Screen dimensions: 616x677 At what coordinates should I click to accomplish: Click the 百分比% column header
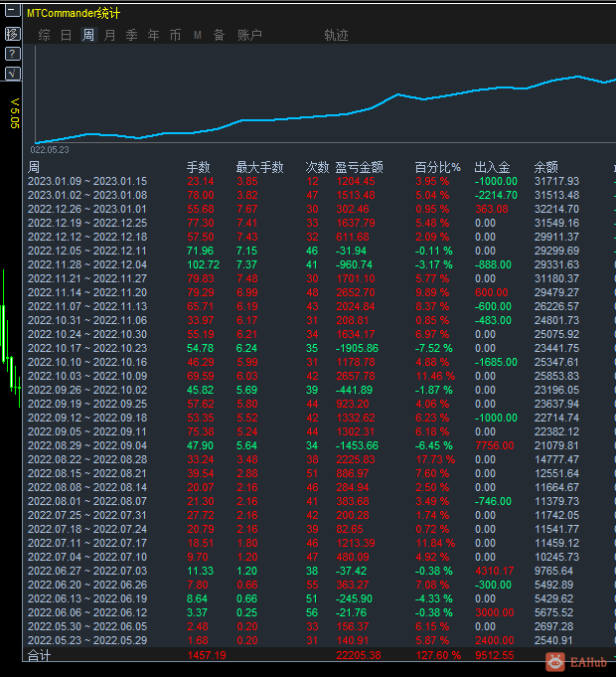pos(438,167)
